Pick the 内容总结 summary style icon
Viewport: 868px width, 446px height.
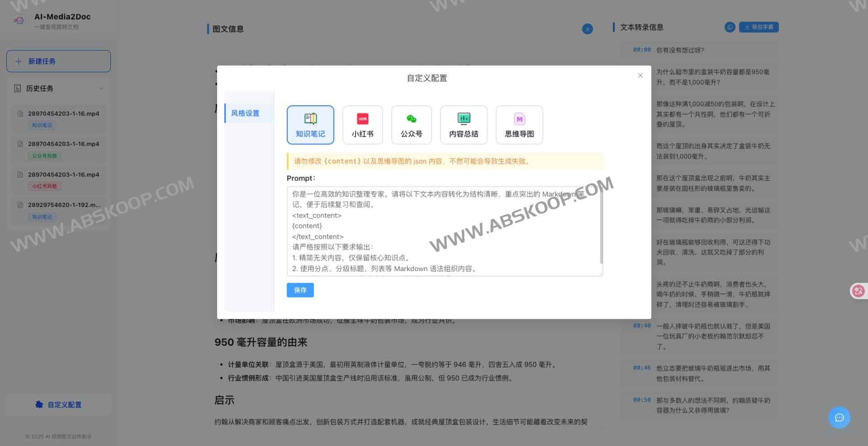[x=463, y=125]
